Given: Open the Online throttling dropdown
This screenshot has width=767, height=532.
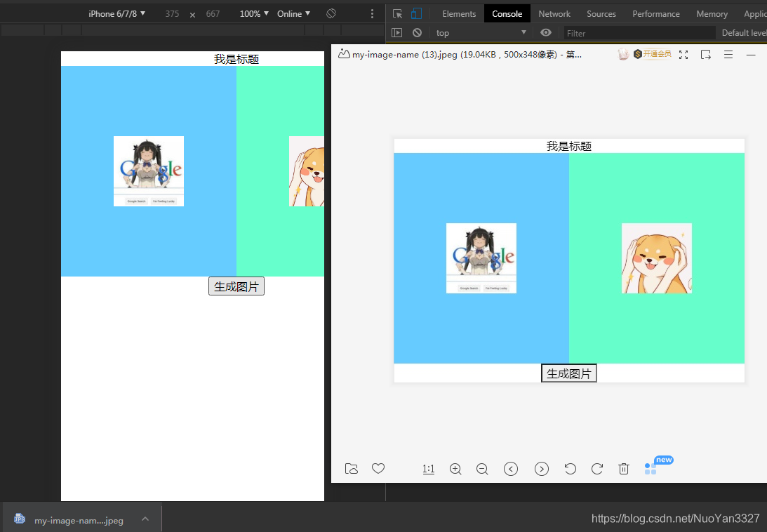Looking at the screenshot, I should click(x=293, y=14).
